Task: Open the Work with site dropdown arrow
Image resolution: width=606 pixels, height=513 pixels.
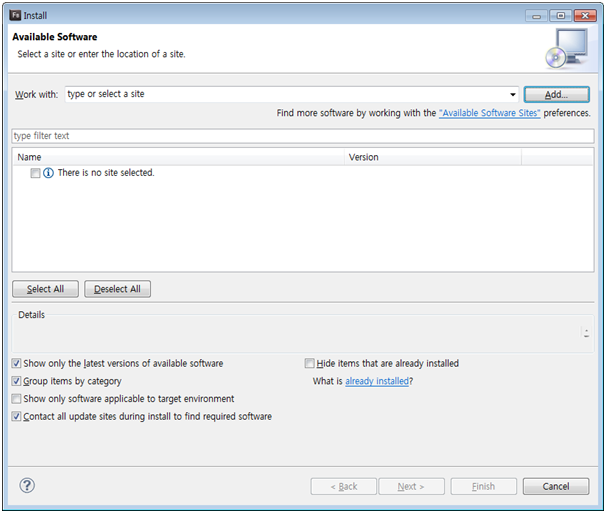Action: (512, 94)
